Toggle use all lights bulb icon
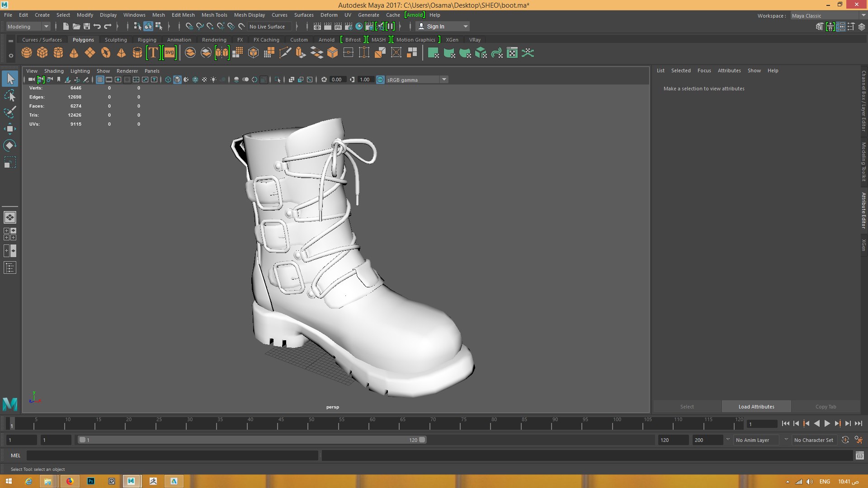 (x=213, y=80)
